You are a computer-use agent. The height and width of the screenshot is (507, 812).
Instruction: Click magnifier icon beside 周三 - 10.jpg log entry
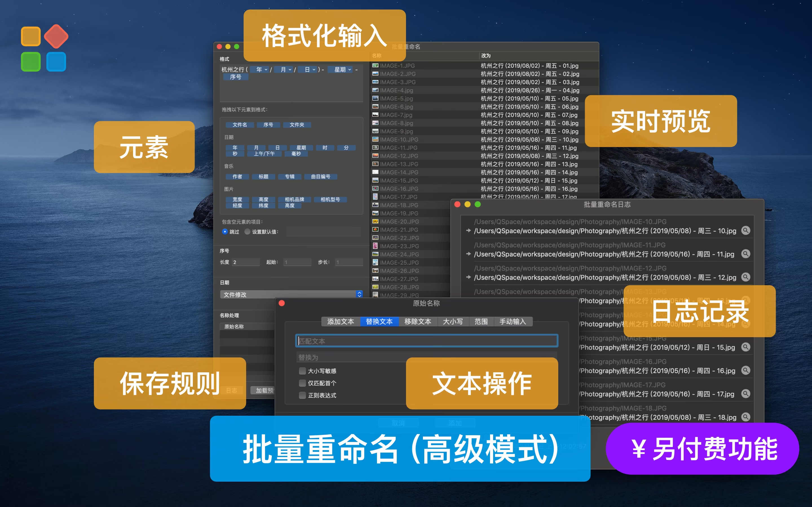coord(745,231)
